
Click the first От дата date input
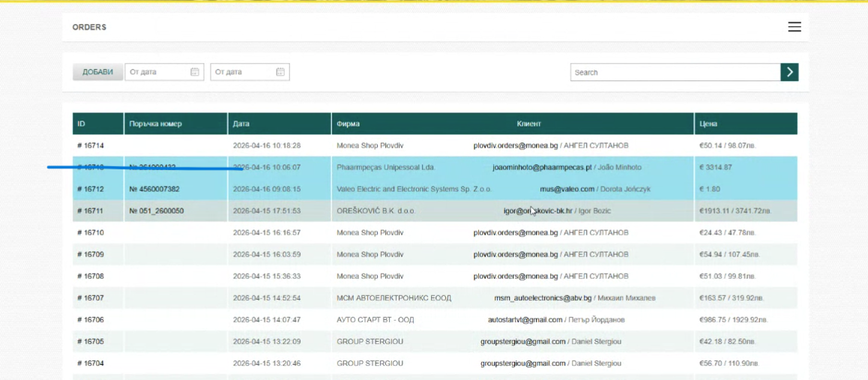156,72
